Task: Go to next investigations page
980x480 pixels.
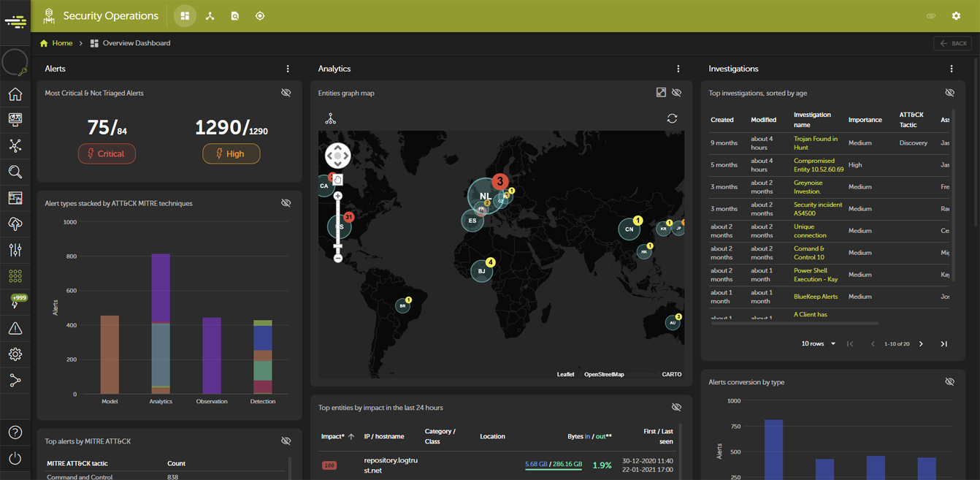Action: click(921, 344)
